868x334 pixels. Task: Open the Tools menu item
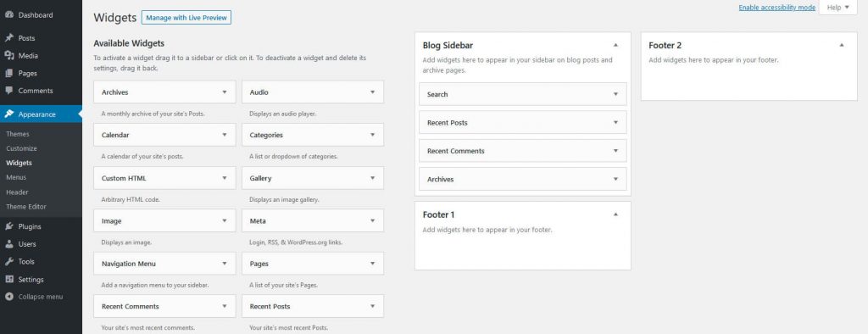click(x=41, y=261)
